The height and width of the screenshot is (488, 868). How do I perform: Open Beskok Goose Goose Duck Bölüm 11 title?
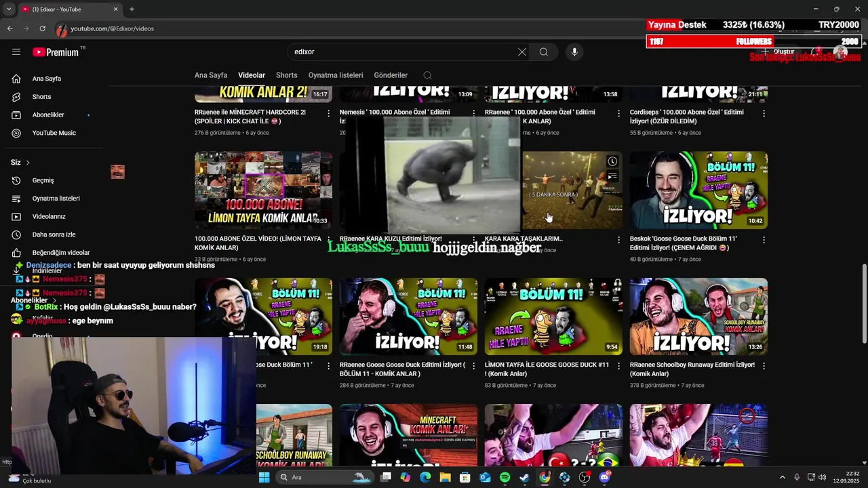pos(684,243)
